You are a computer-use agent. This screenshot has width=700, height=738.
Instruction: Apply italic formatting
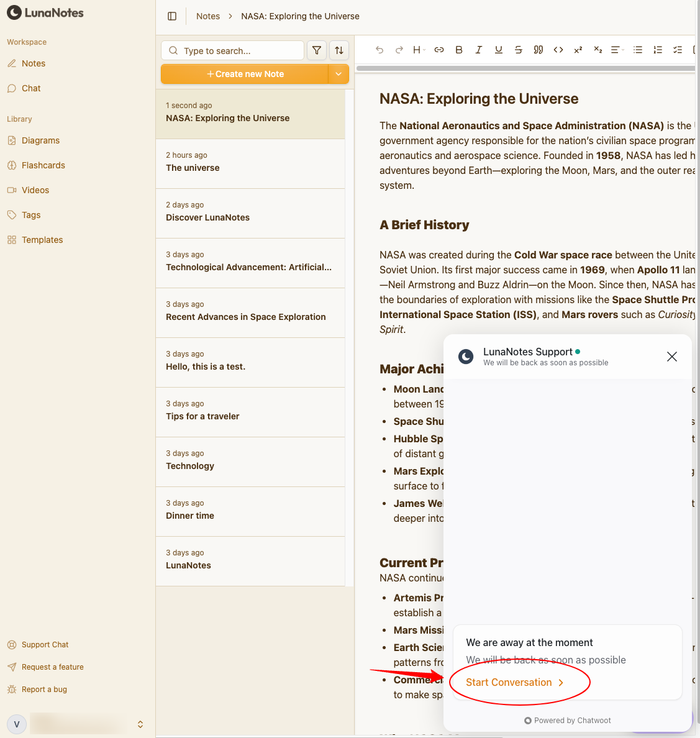[479, 50]
